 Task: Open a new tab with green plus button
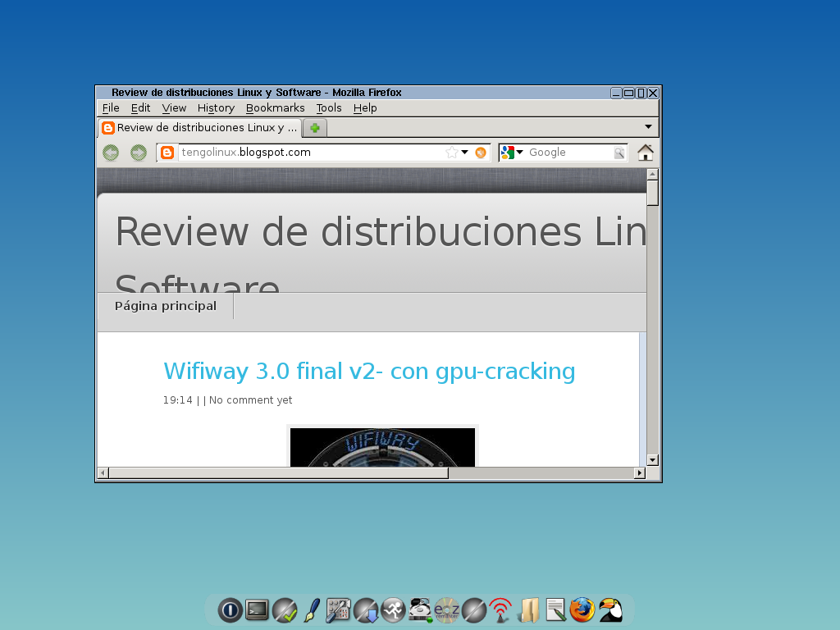point(314,128)
